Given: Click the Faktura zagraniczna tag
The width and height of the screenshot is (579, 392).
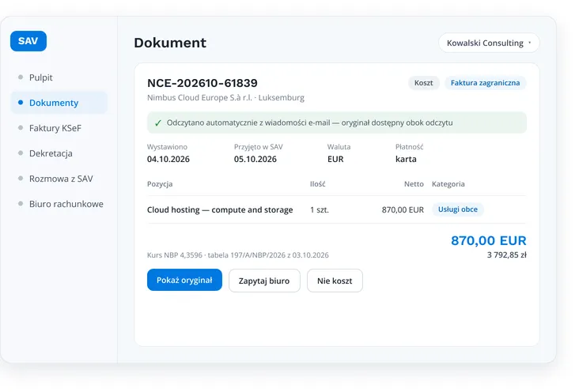Looking at the screenshot, I should pos(485,83).
